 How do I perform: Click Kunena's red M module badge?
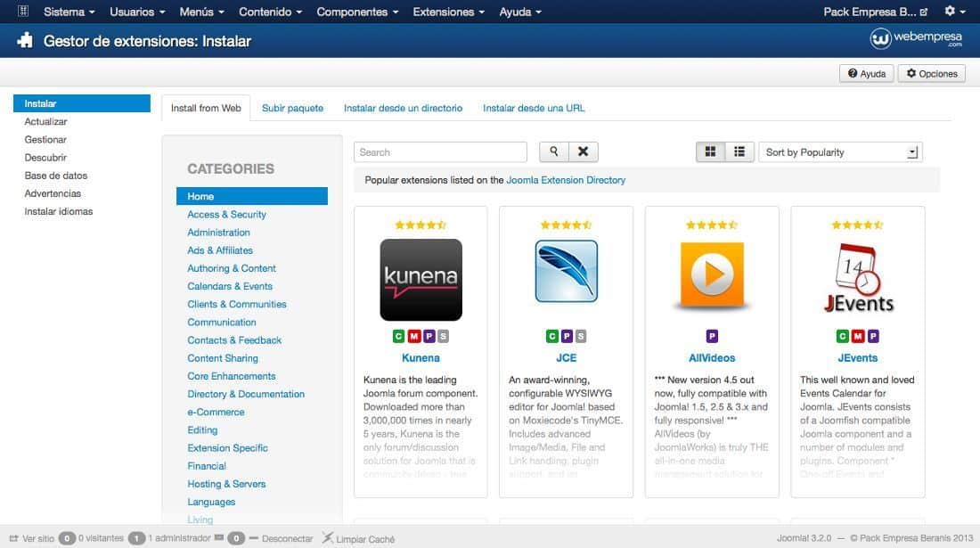[x=413, y=336]
